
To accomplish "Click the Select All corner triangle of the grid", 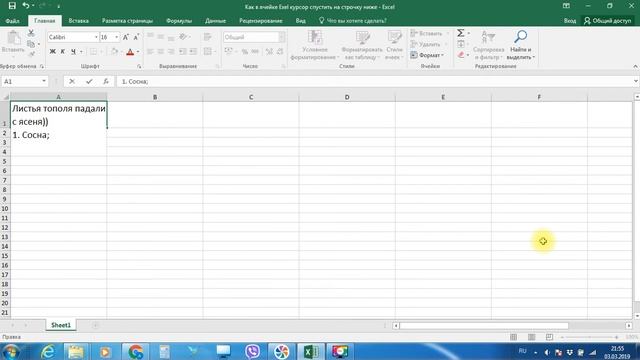I will pos(5,97).
